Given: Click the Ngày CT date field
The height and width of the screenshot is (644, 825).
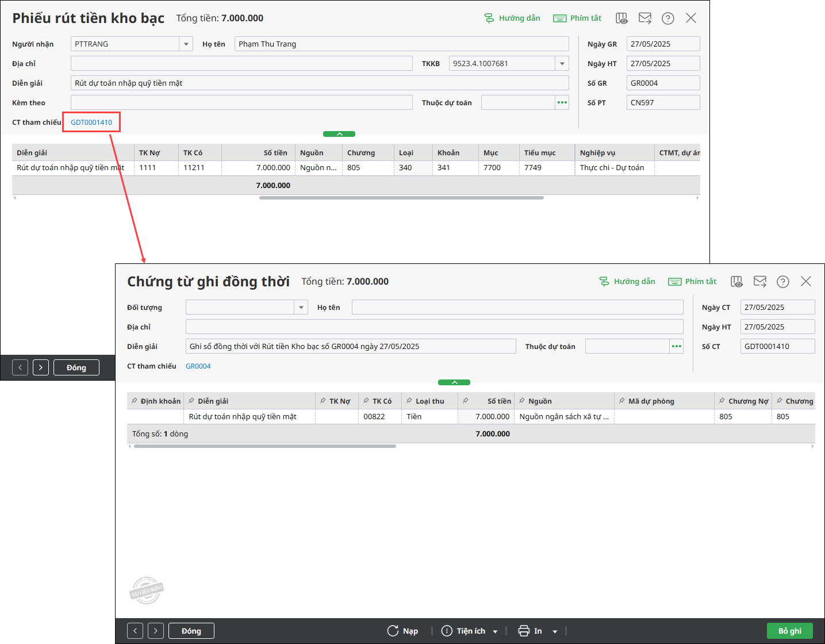Looking at the screenshot, I should pos(777,307).
